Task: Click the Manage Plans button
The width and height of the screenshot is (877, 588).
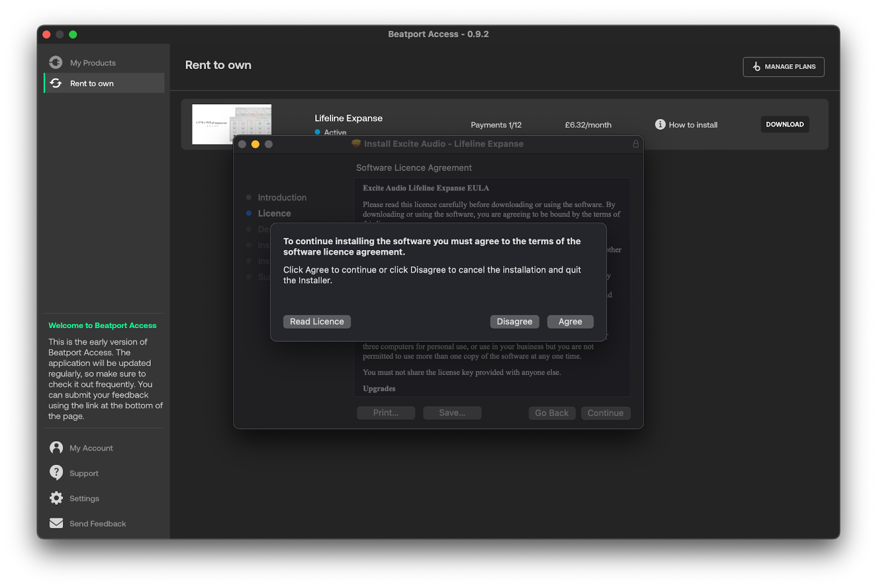Action: [x=783, y=67]
